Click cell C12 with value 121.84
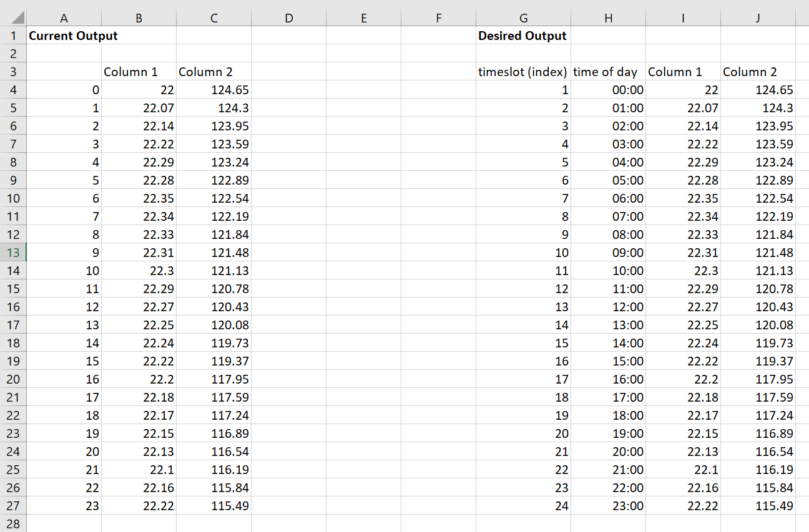 (x=213, y=235)
